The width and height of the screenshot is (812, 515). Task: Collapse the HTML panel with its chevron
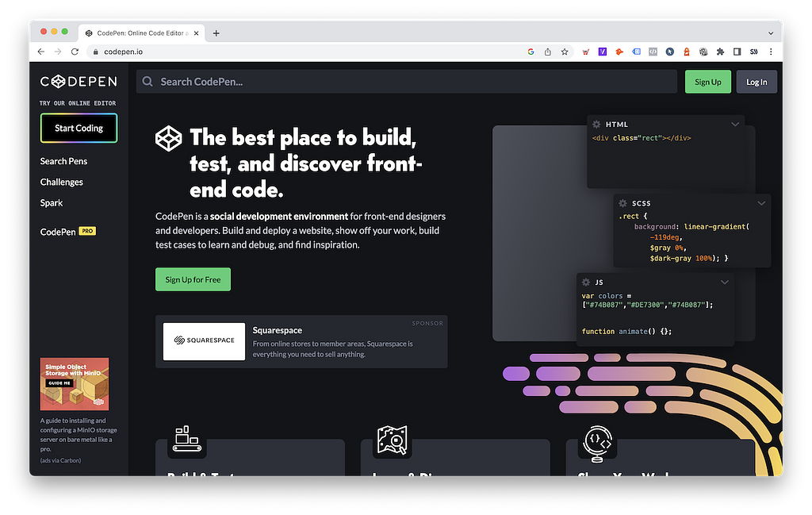point(735,125)
